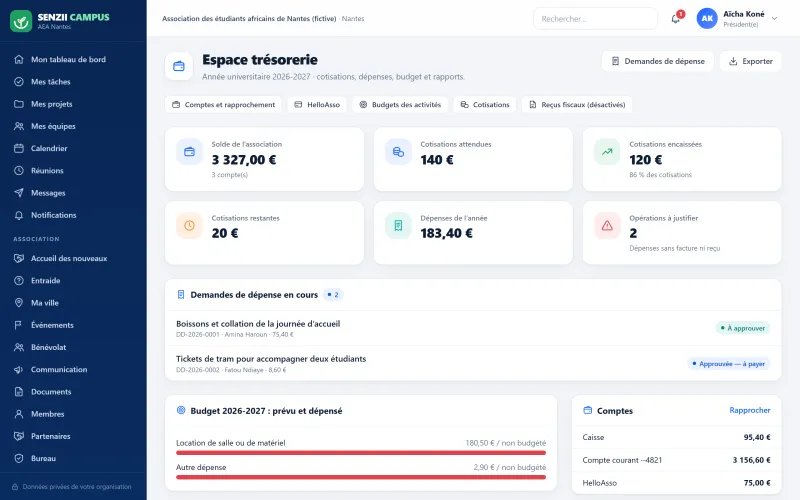Viewport: 800px width, 500px height.
Task: Click the Autre dépense red progress bar
Action: point(361,477)
